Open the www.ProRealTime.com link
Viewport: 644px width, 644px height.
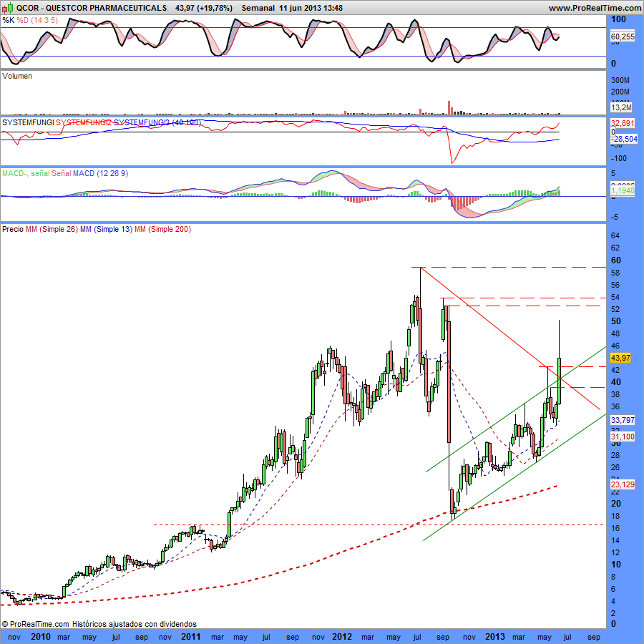(595, 8)
